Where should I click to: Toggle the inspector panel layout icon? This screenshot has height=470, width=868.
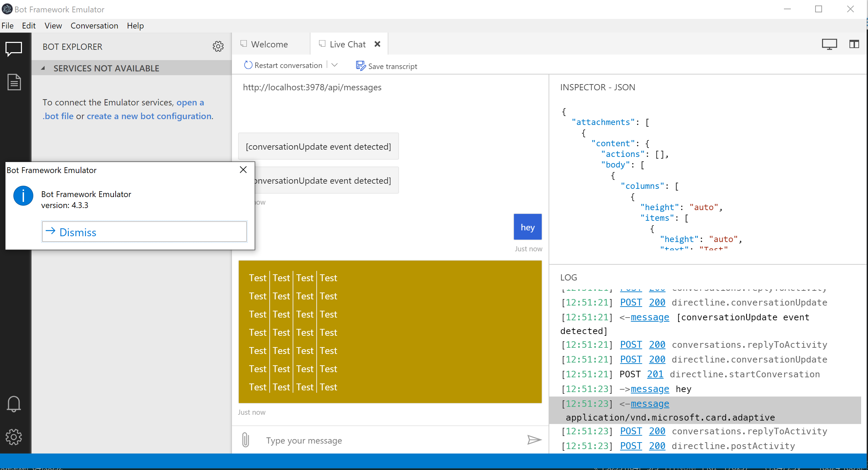pyautogui.click(x=854, y=44)
